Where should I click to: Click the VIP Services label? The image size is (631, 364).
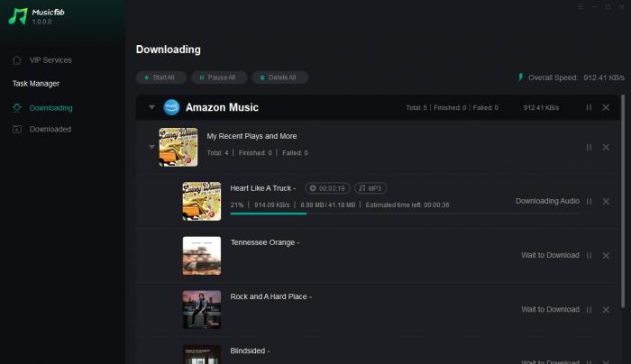(x=50, y=60)
